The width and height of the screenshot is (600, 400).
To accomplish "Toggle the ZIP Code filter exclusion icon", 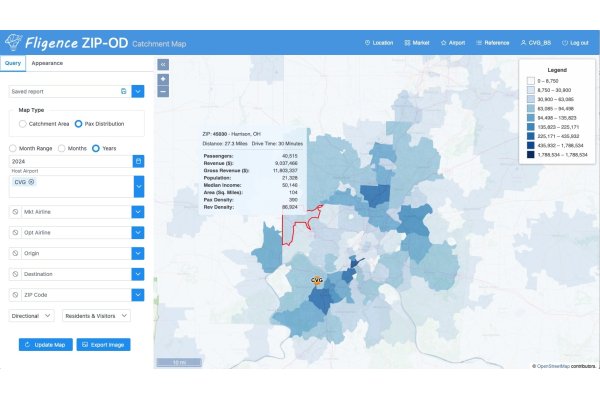I will [x=15, y=295].
